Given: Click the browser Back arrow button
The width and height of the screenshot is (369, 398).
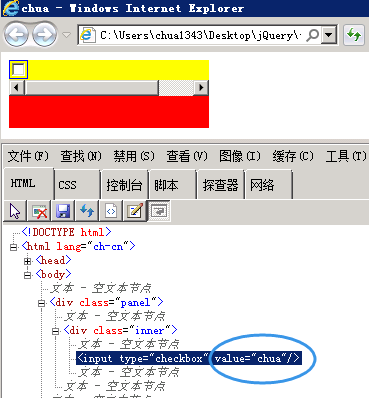Looking at the screenshot, I should pos(16,34).
